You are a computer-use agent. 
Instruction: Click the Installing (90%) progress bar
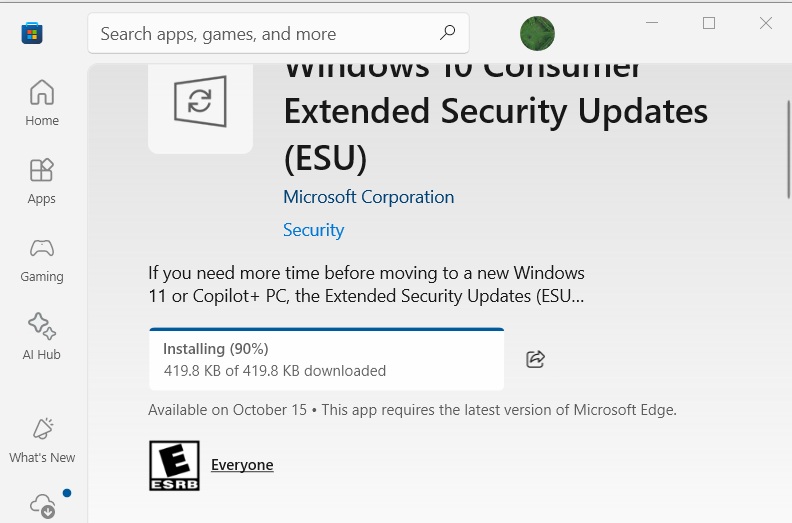tap(326, 359)
